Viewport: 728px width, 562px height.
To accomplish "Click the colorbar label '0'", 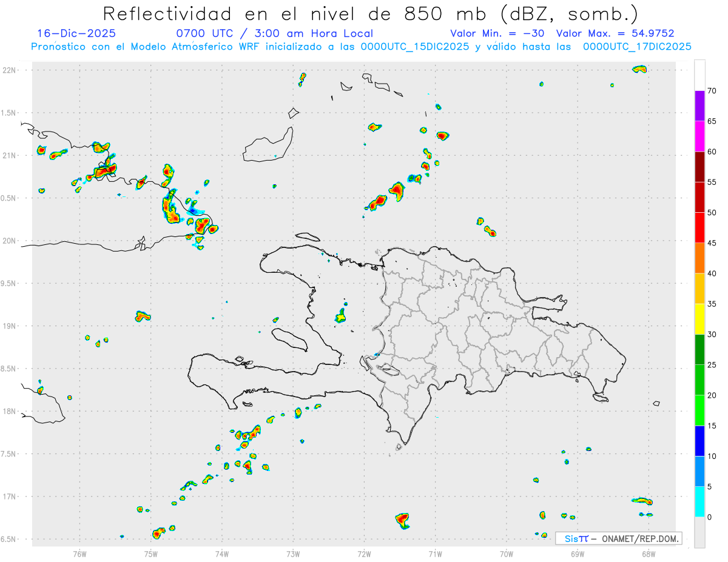I will [x=710, y=517].
